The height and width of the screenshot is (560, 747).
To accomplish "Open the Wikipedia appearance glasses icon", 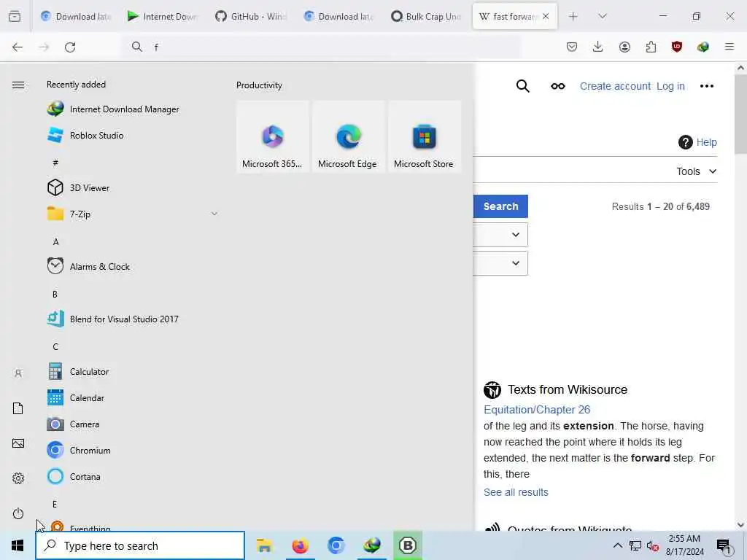I will coord(558,86).
